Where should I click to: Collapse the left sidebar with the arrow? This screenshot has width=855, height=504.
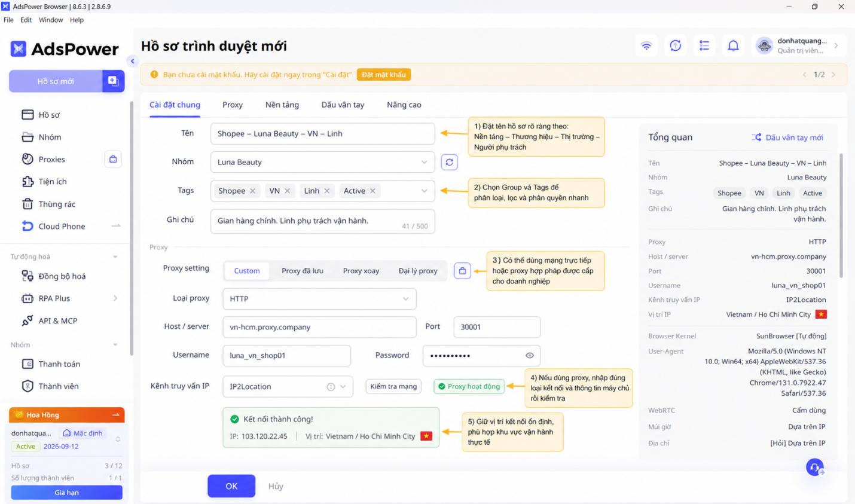coord(132,61)
